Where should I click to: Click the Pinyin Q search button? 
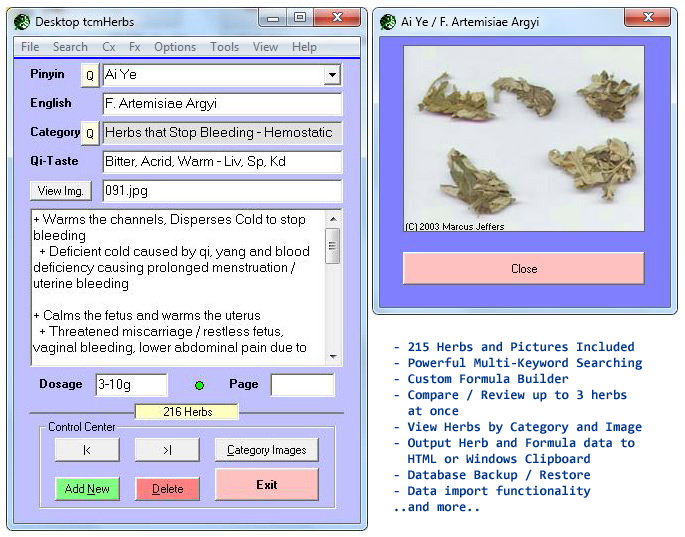click(90, 75)
